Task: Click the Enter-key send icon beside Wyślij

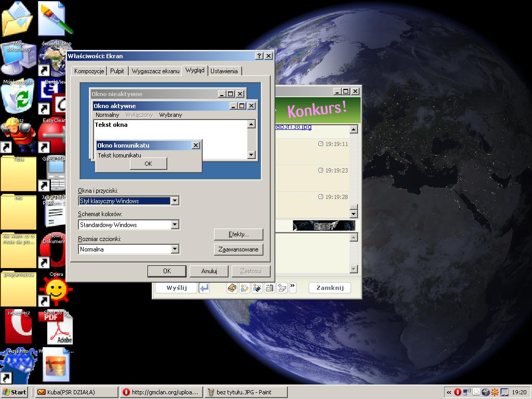Action: tap(204, 288)
